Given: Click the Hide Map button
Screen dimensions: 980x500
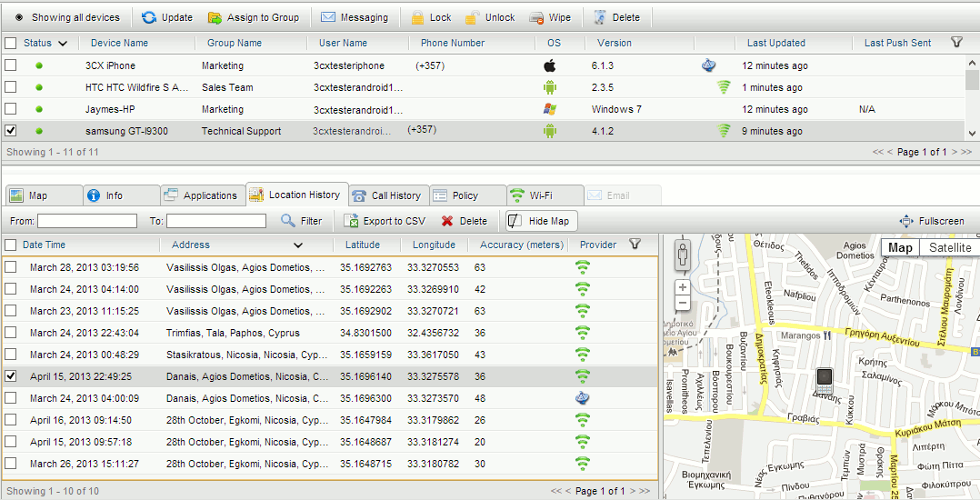Looking at the screenshot, I should click(x=541, y=221).
